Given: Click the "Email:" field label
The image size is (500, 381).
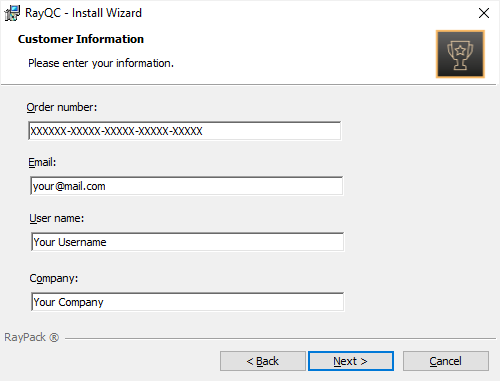Looking at the screenshot, I should tap(42, 162).
